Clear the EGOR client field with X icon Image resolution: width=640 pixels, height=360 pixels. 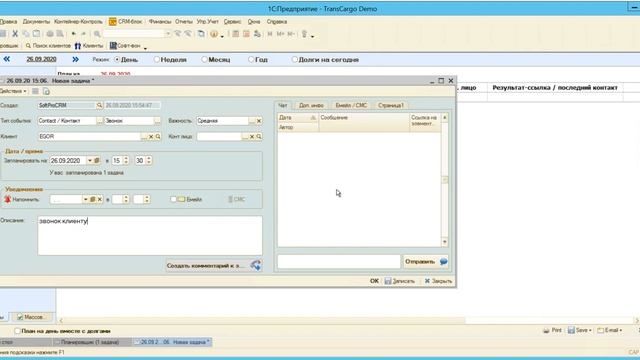[x=151, y=136]
